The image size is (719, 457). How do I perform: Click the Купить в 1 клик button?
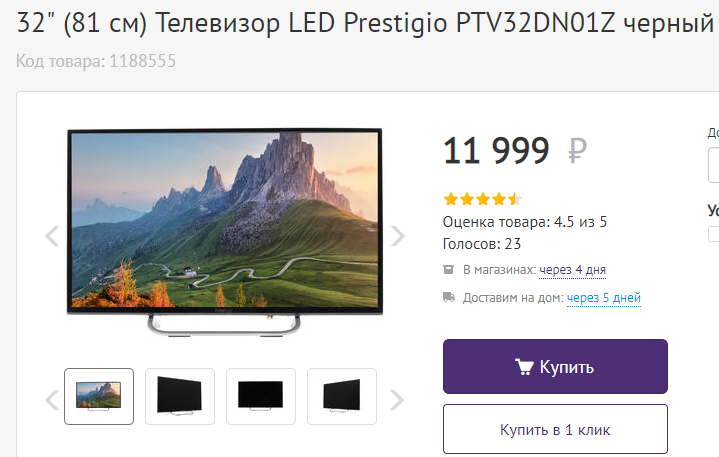pyautogui.click(x=555, y=429)
